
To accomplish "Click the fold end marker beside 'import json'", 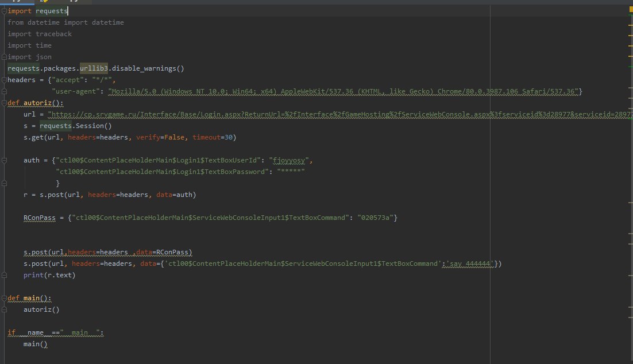I will pos(4,57).
